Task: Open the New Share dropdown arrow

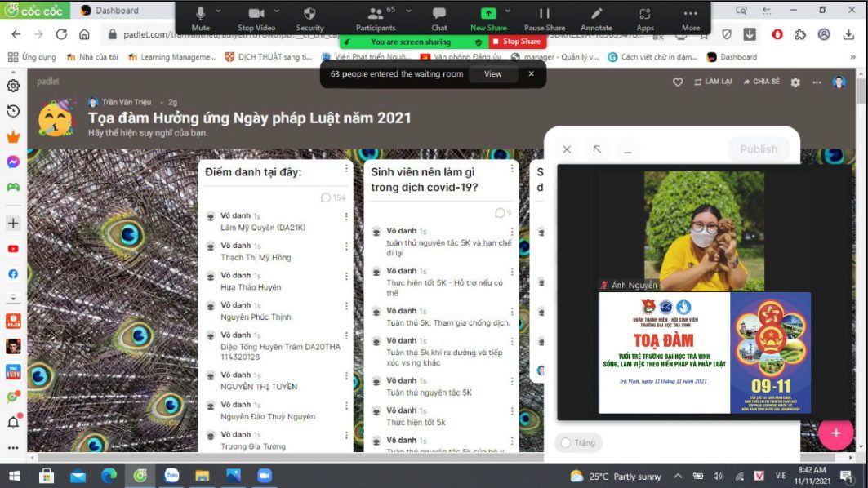Action: (508, 11)
